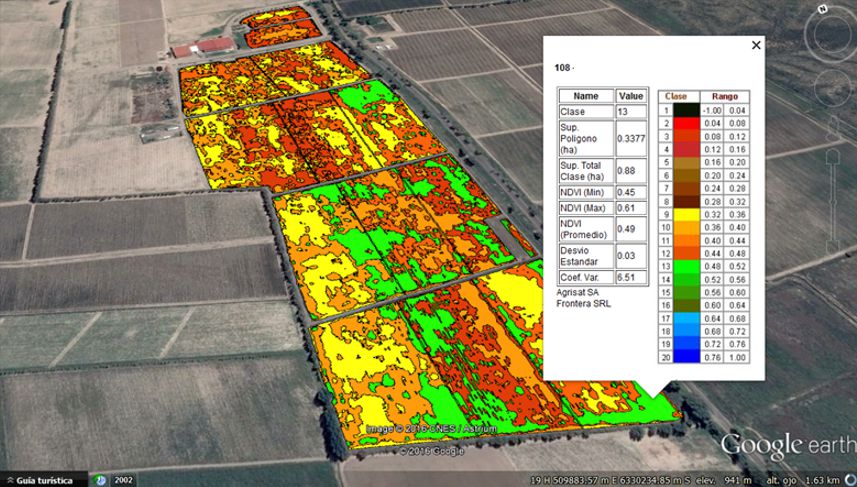857x487 pixels.
Task: Click the look-around joystick ring
Action: click(x=831, y=39)
